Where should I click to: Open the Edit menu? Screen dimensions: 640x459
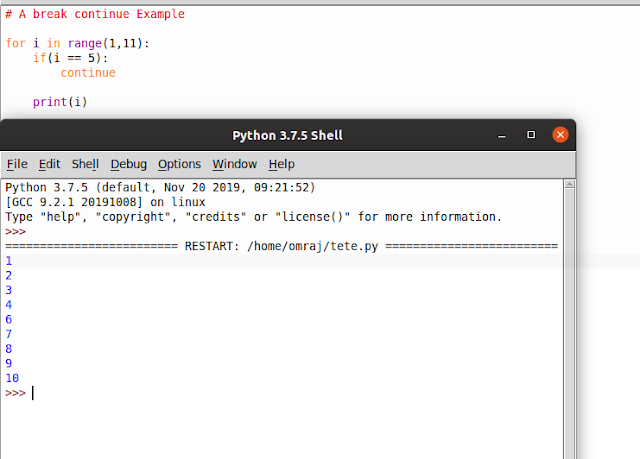49,164
